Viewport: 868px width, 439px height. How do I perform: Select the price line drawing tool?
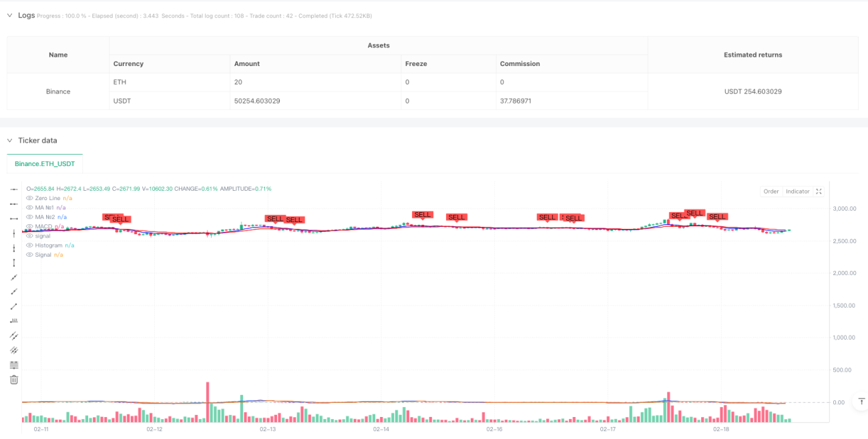[14, 321]
